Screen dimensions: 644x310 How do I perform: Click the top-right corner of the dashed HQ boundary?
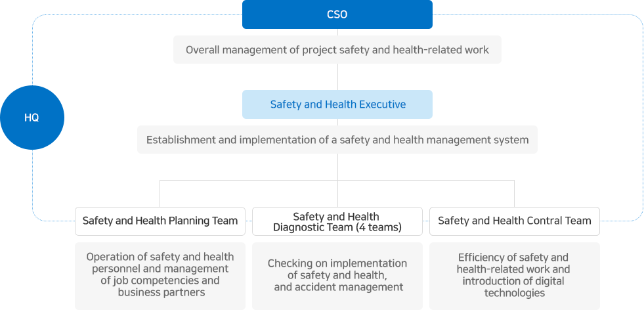(x=638, y=20)
